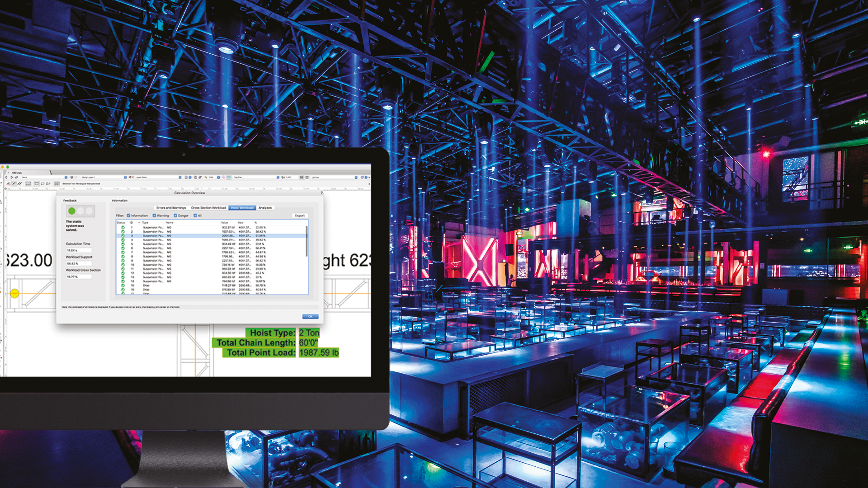Toggle the All filter checkbox
The image size is (868, 488).
pos(195,216)
